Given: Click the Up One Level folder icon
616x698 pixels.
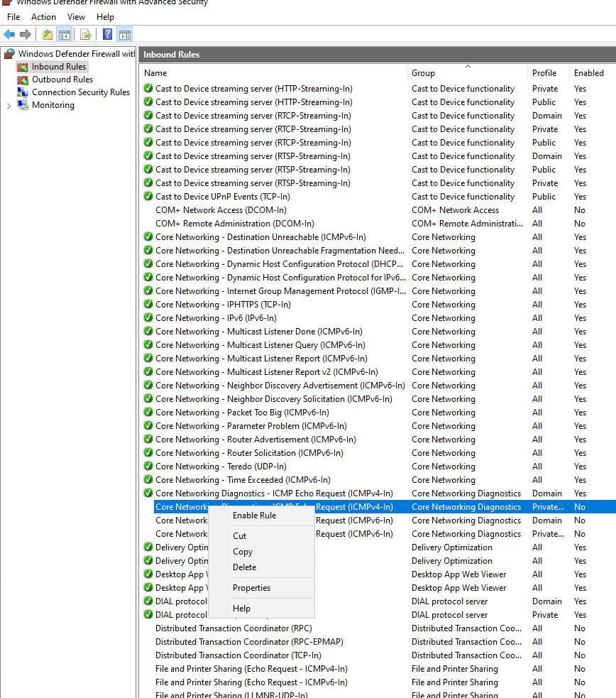Looking at the screenshot, I should 48,34.
